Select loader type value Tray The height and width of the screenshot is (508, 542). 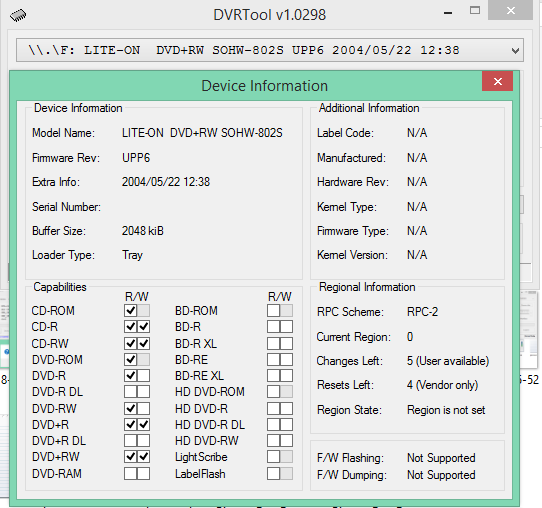132,255
